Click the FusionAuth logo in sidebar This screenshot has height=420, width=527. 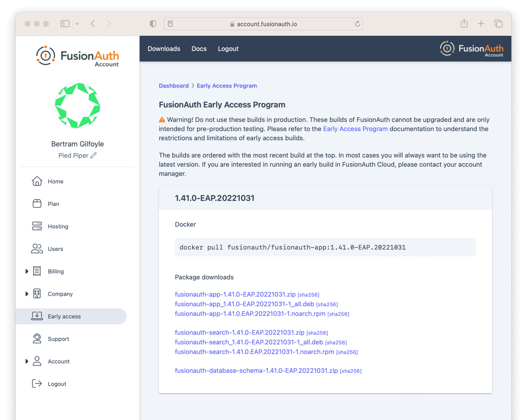tap(77, 56)
